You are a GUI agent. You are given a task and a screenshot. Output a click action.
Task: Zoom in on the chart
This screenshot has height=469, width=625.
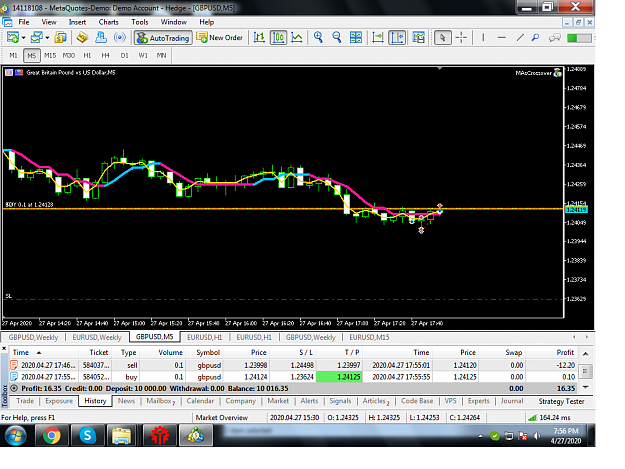(318, 38)
